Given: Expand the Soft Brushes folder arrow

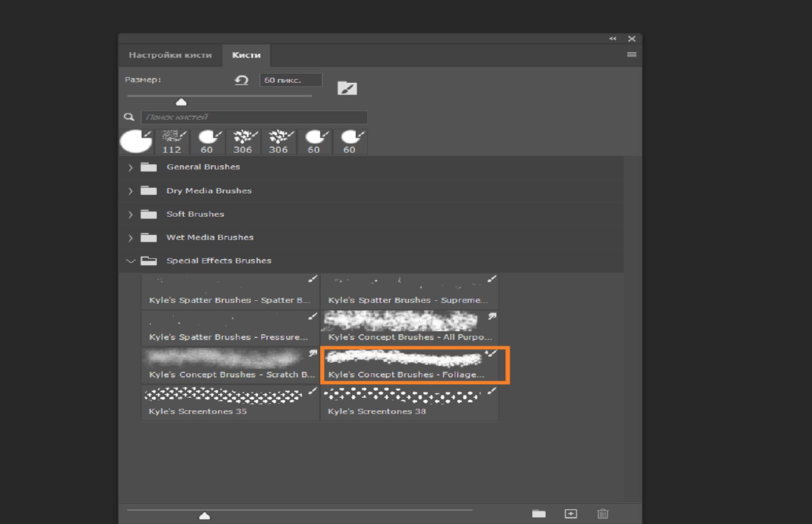Looking at the screenshot, I should (x=130, y=215).
